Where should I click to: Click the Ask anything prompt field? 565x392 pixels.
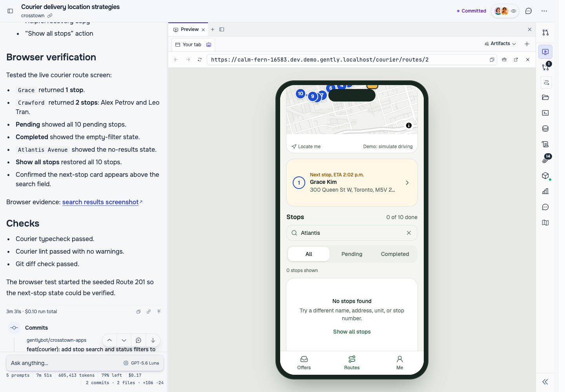(65, 363)
